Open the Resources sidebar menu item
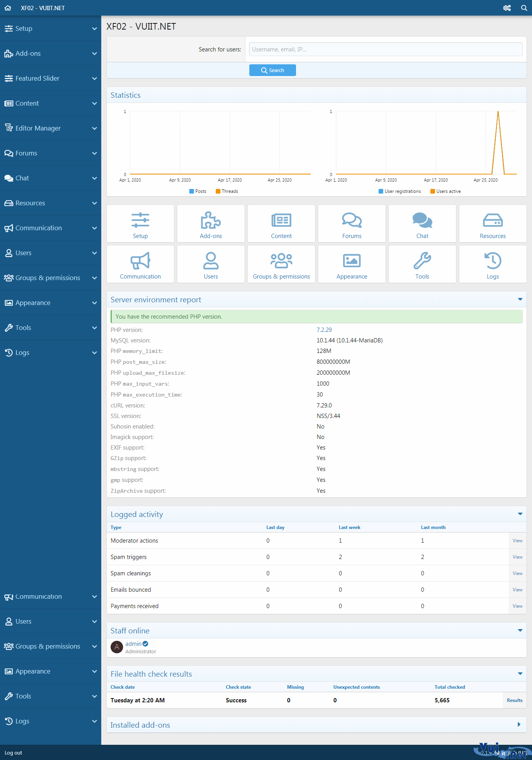 click(51, 203)
